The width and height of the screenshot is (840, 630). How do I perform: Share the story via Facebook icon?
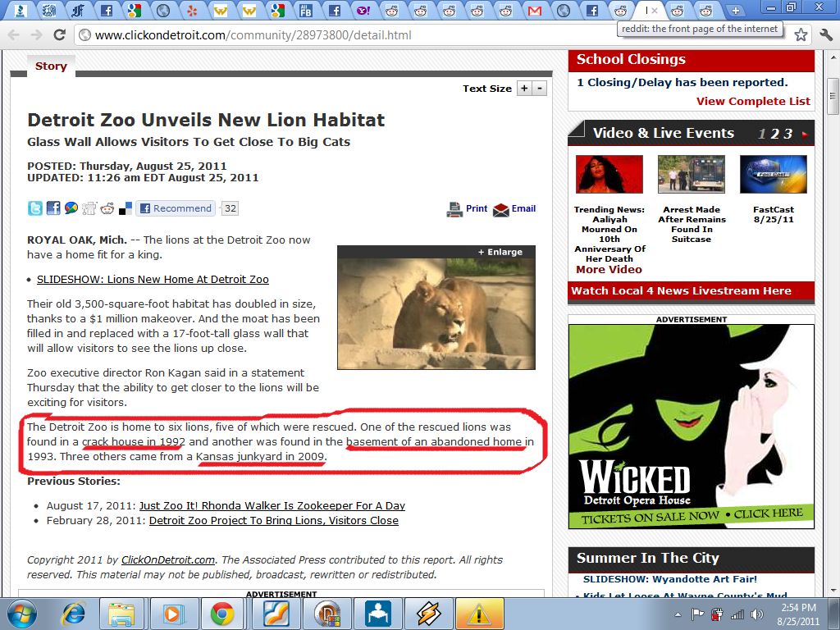click(53, 208)
